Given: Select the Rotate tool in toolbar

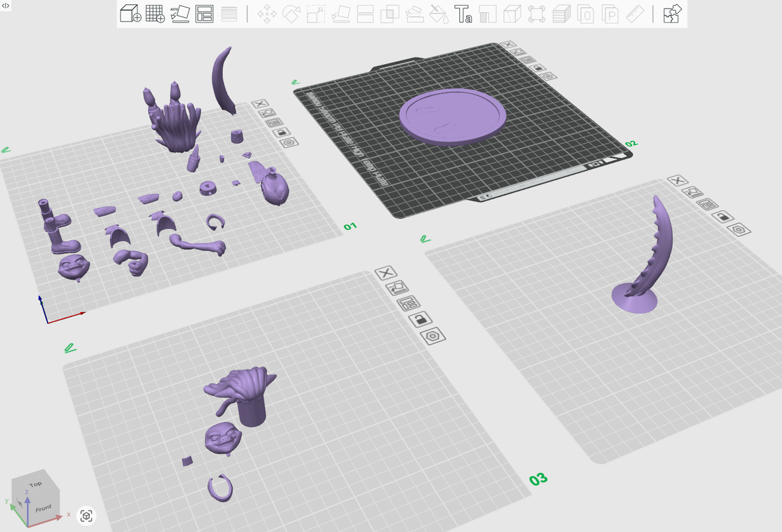Looking at the screenshot, I should point(291,13).
